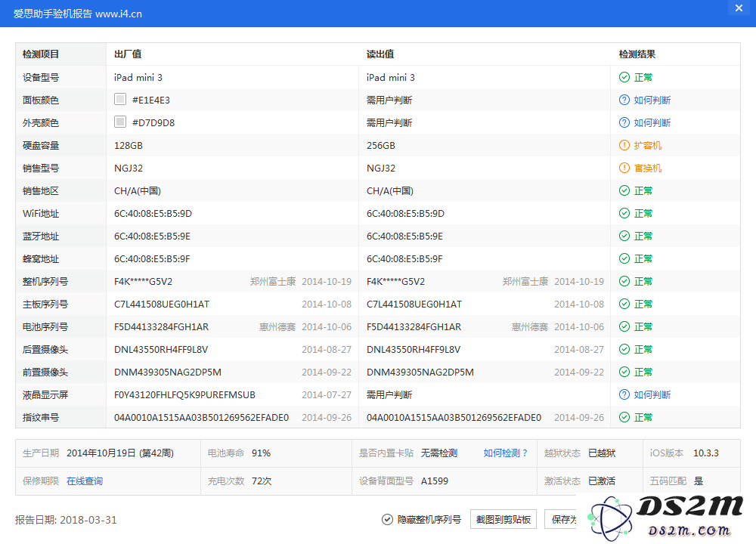Select factory serial F4K*****G5V2
Screen dimensions: 756x544
point(143,281)
